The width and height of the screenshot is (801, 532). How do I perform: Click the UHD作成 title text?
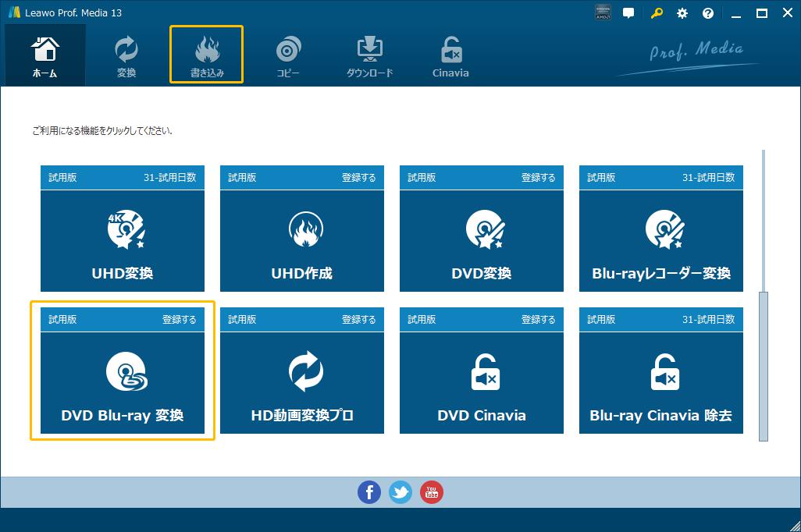pos(302,274)
